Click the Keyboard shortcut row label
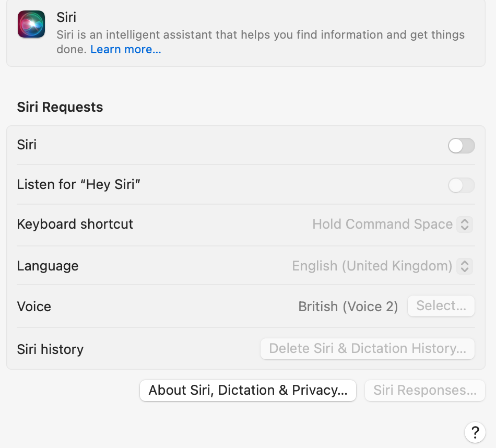 75,225
